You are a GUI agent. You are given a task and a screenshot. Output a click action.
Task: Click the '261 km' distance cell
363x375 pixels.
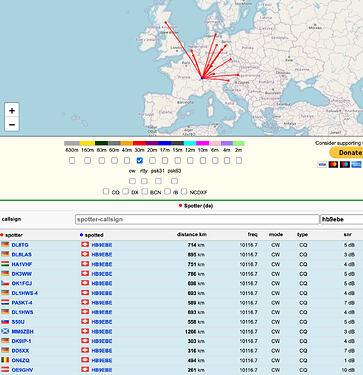point(196,370)
